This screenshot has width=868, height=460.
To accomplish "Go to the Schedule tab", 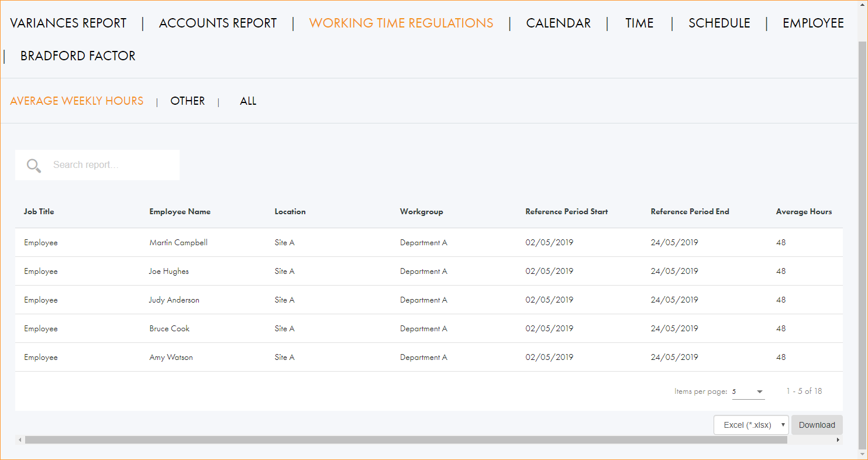I will click(719, 23).
